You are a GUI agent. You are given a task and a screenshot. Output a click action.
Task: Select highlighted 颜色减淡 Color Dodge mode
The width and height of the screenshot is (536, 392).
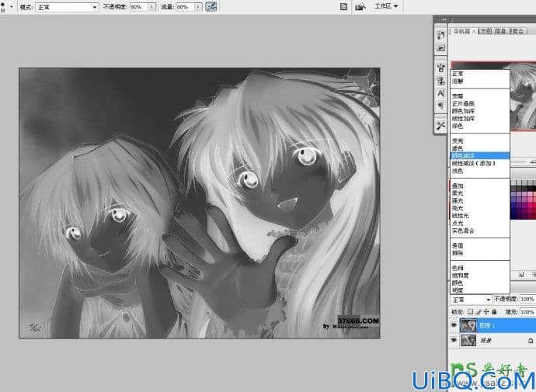480,156
